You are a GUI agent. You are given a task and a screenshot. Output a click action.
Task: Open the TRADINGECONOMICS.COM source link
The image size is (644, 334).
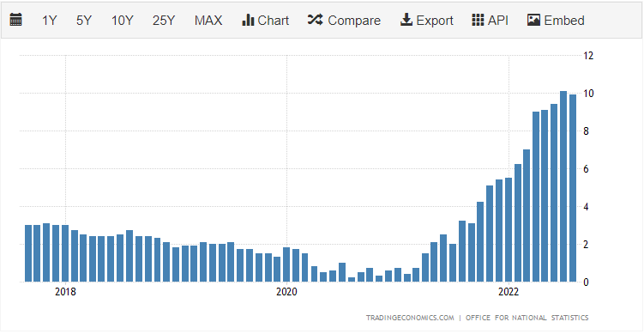point(410,318)
